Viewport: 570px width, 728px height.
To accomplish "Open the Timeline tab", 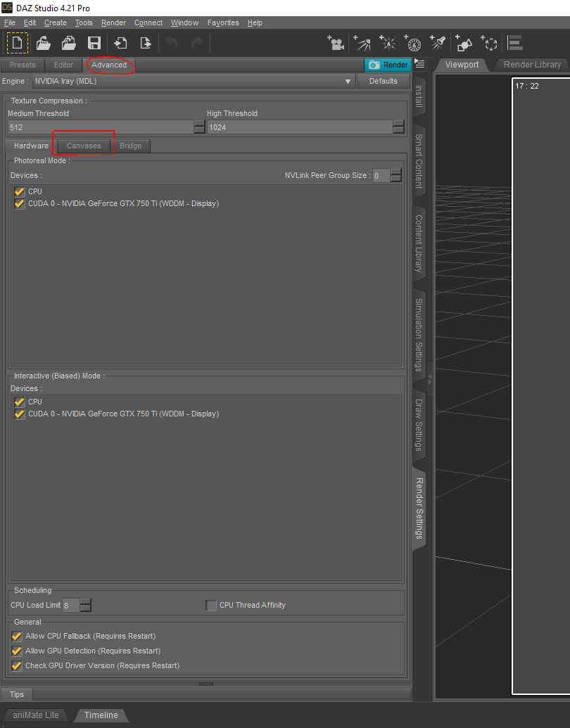I will pyautogui.click(x=101, y=715).
